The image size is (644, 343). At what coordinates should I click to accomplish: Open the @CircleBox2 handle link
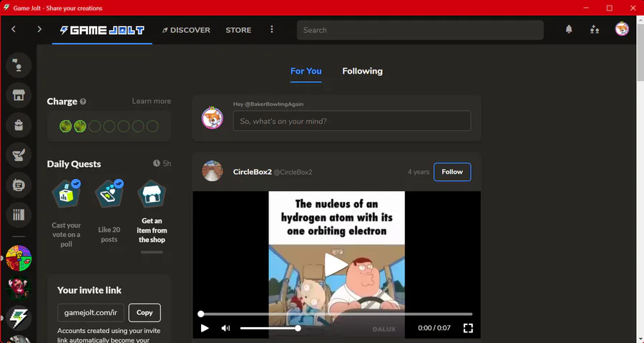pyautogui.click(x=293, y=172)
